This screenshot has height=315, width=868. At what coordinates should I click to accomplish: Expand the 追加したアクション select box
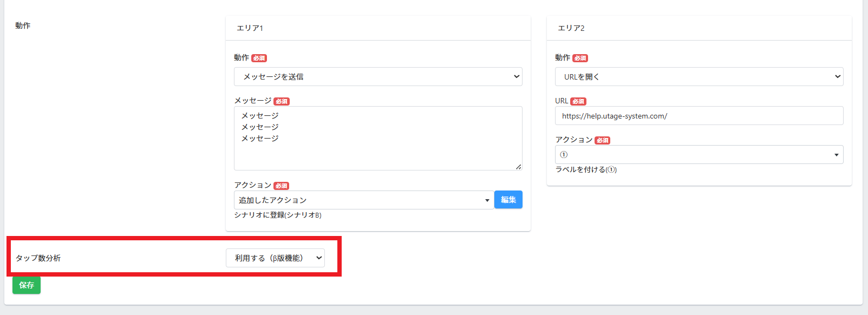coord(364,200)
